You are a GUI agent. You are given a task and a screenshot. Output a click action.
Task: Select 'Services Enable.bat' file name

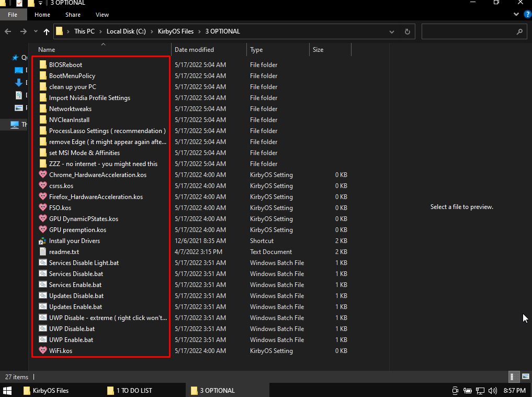click(75, 284)
